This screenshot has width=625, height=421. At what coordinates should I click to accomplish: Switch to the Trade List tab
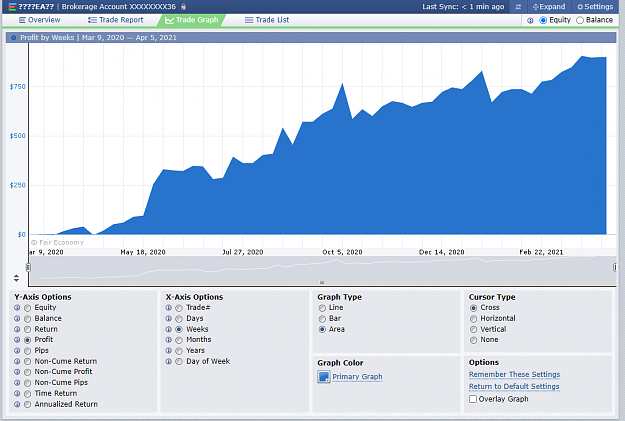coord(267,20)
